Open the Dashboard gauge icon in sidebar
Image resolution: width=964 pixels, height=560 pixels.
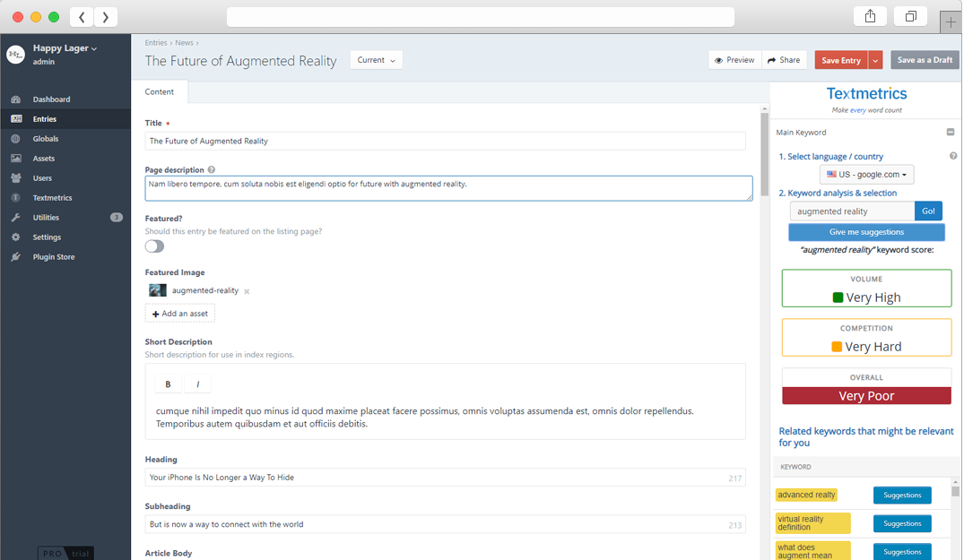point(16,99)
